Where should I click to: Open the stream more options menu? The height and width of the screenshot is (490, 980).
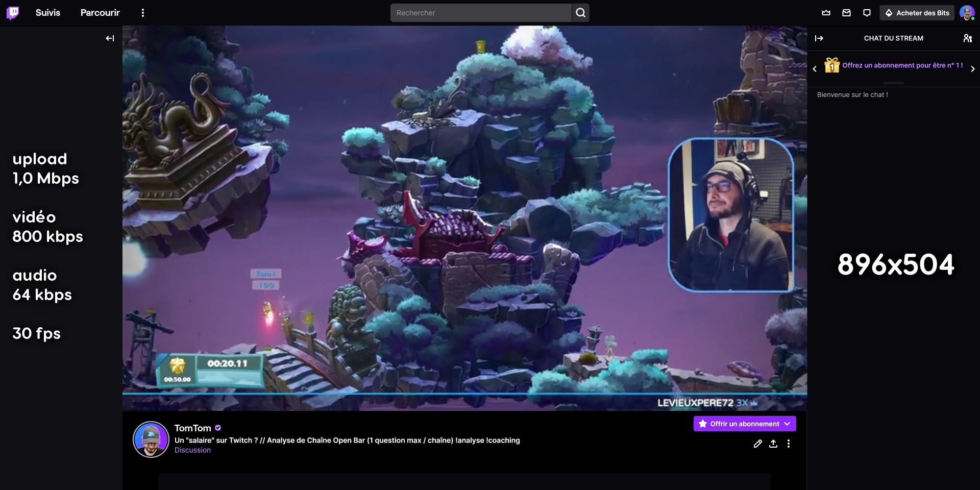tap(789, 444)
